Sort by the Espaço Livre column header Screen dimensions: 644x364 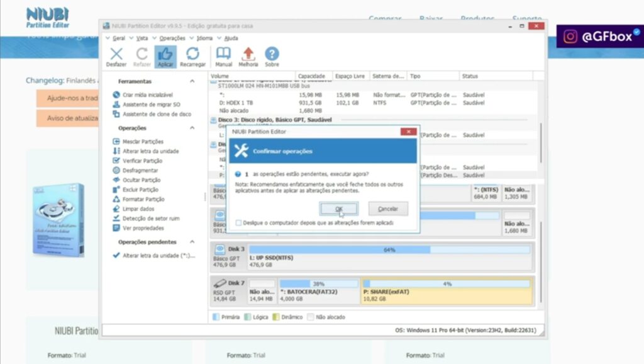(x=350, y=76)
